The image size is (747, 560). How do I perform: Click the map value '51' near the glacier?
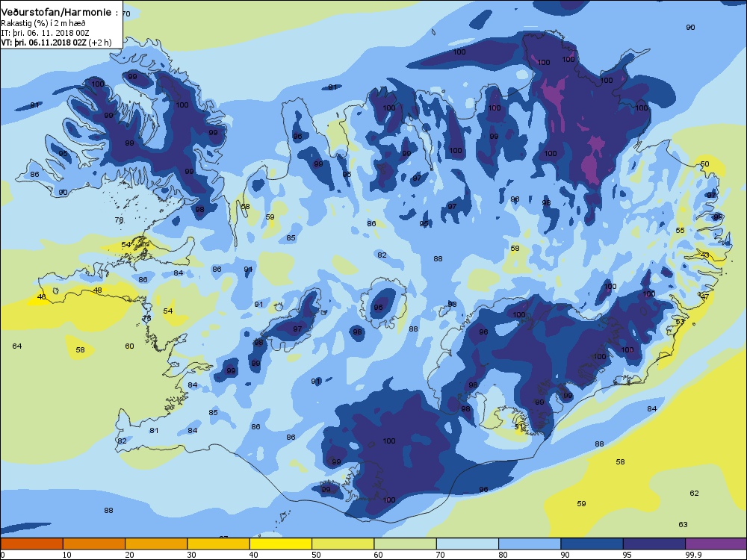click(x=519, y=427)
